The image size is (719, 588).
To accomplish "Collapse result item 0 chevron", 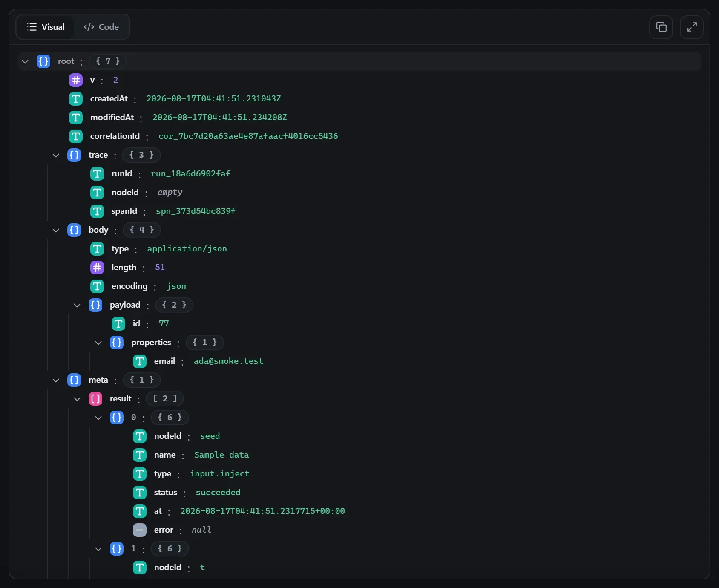I will tap(98, 418).
